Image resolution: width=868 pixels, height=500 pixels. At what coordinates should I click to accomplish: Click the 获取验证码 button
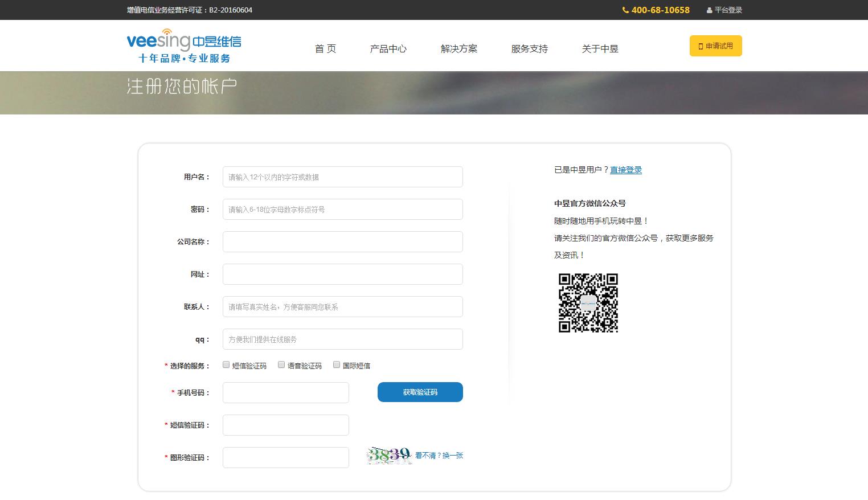[x=420, y=392]
